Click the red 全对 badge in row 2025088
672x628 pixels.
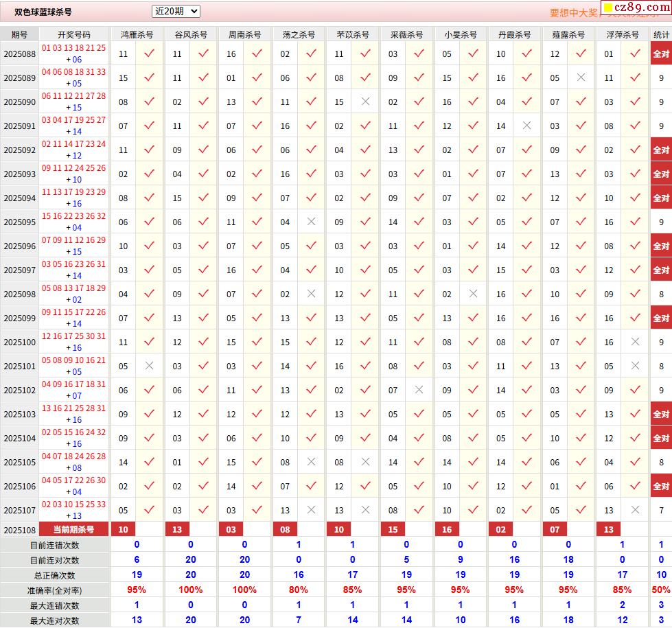tap(661, 54)
